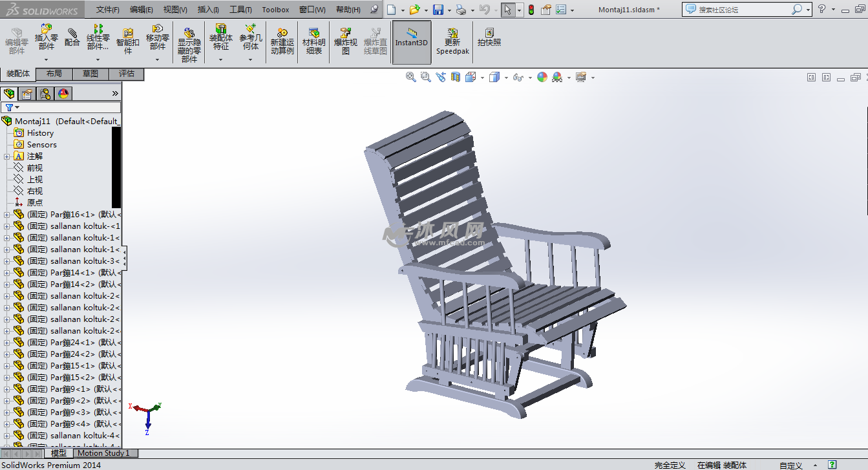Click the filter funnel in the FeatureManager
Viewport: 868px width, 470px height.
[9, 106]
